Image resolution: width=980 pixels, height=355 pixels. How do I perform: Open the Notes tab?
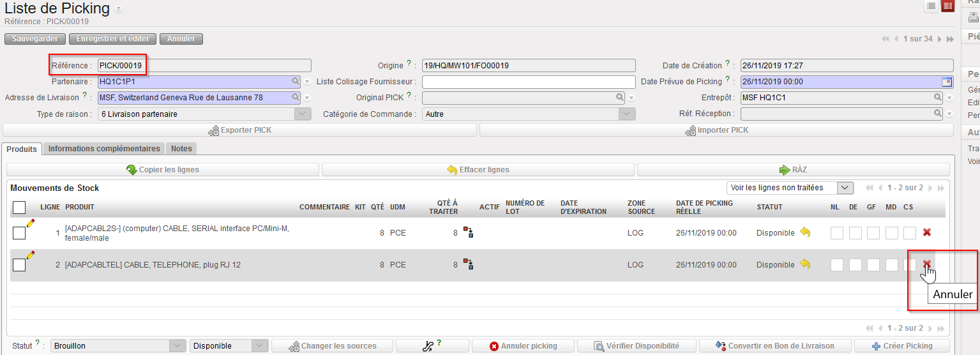coord(181,149)
